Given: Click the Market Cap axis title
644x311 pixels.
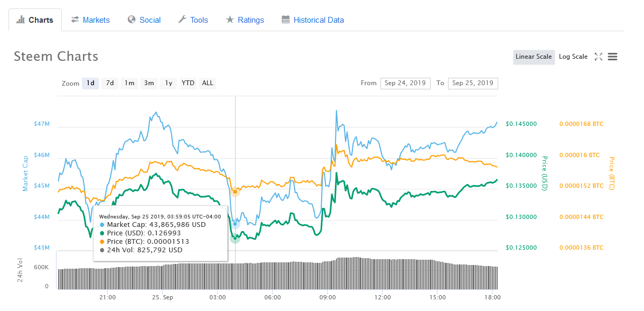Looking at the screenshot, I should (x=25, y=173).
